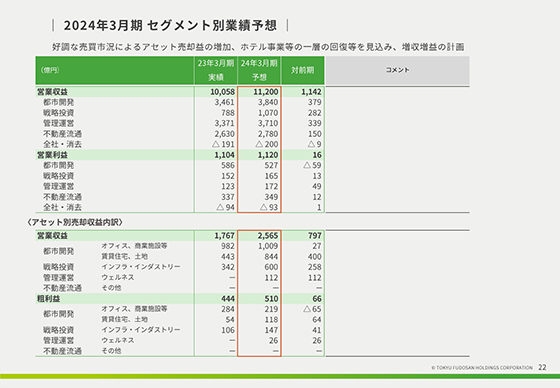Select the forecast value △200
This screenshot has height=388, width=560.
267,144
